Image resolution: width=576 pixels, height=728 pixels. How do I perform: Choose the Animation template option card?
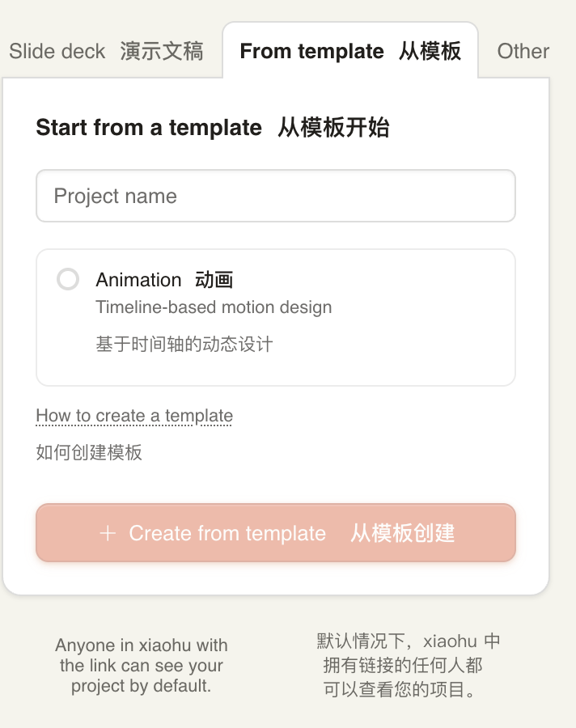275,315
